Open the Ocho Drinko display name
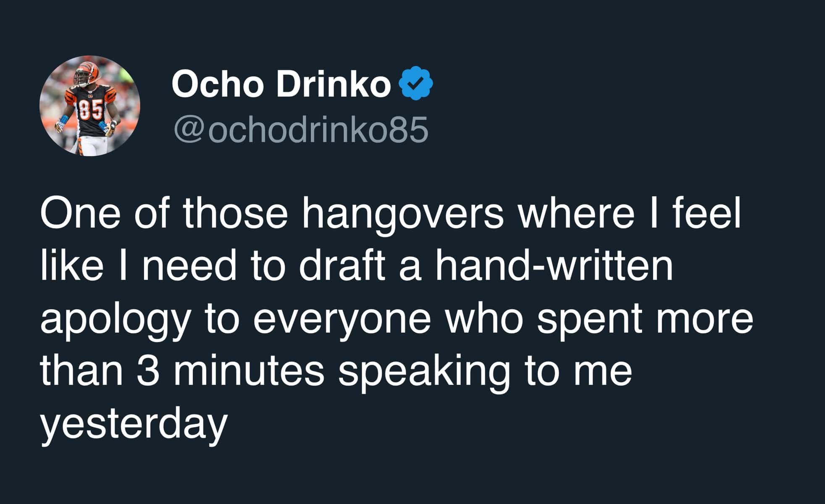825x504 pixels. coord(281,84)
